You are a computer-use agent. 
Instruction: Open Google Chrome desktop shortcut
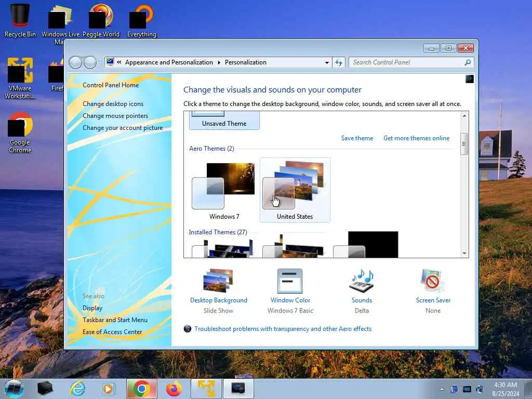[x=20, y=132]
